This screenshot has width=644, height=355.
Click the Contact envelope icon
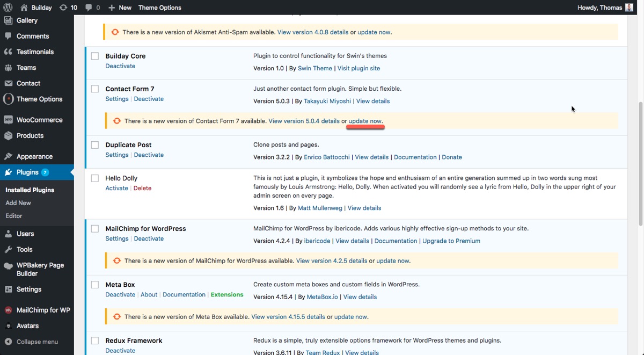pyautogui.click(x=8, y=83)
